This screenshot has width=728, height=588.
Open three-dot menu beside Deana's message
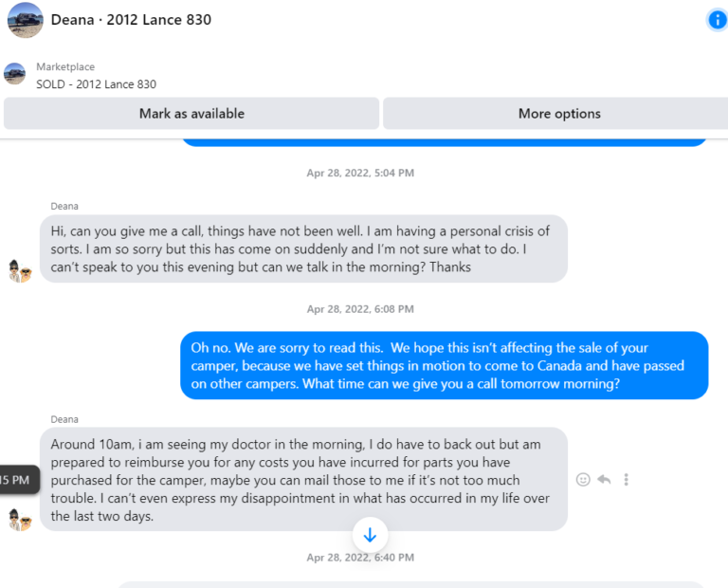626,480
